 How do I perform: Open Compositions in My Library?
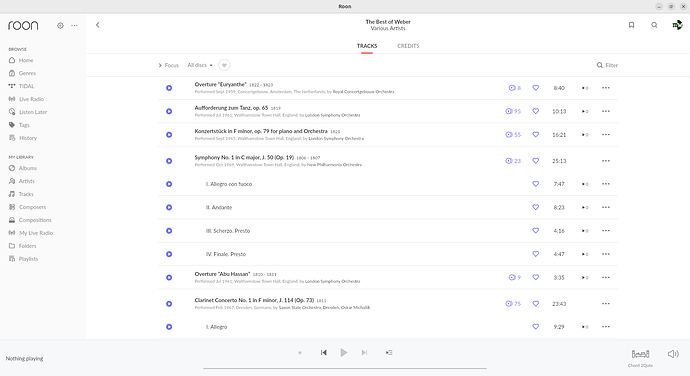point(35,220)
